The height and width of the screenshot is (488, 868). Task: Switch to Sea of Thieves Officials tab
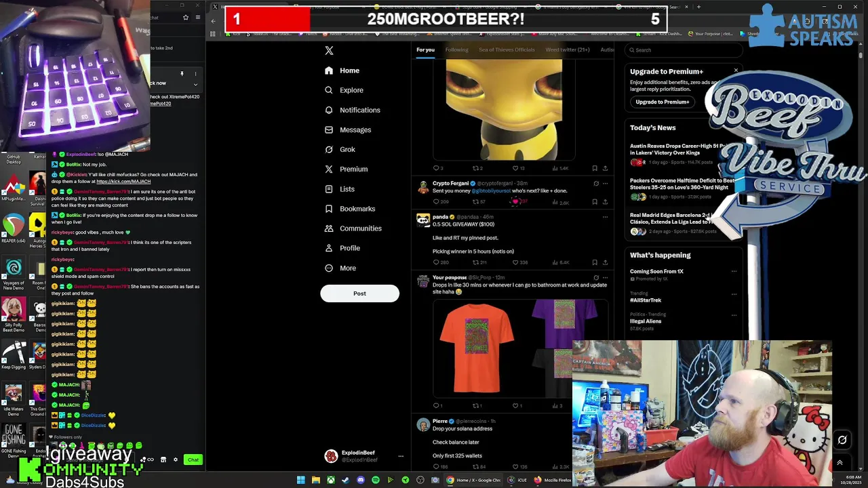[x=507, y=49]
